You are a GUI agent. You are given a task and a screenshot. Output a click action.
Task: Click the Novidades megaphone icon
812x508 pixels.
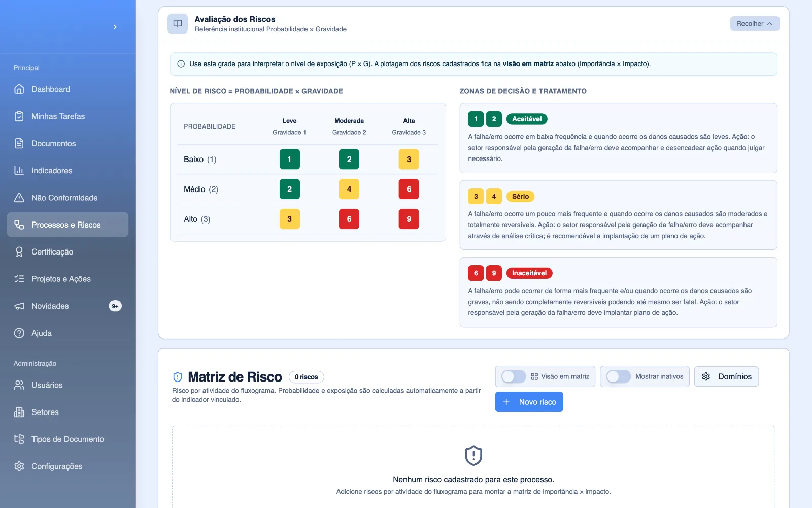coord(19,306)
